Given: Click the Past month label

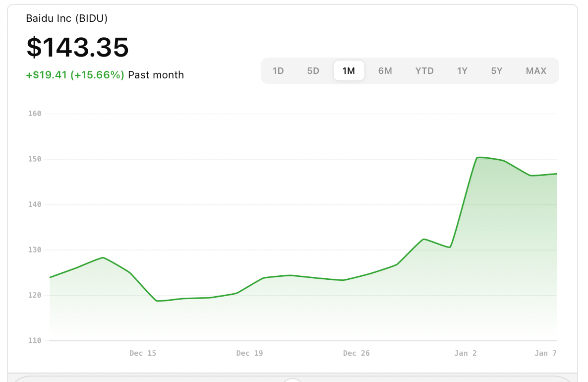Looking at the screenshot, I should pos(156,75).
